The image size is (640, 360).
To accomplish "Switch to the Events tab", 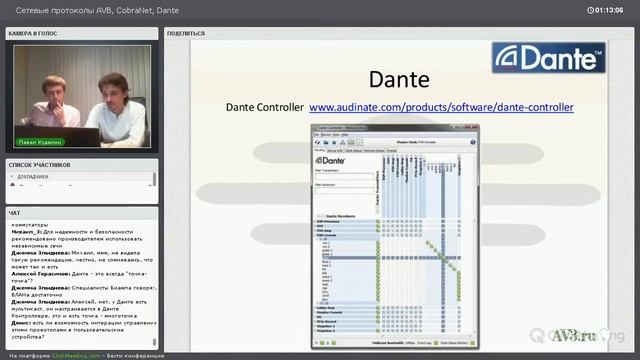I will (392, 151).
